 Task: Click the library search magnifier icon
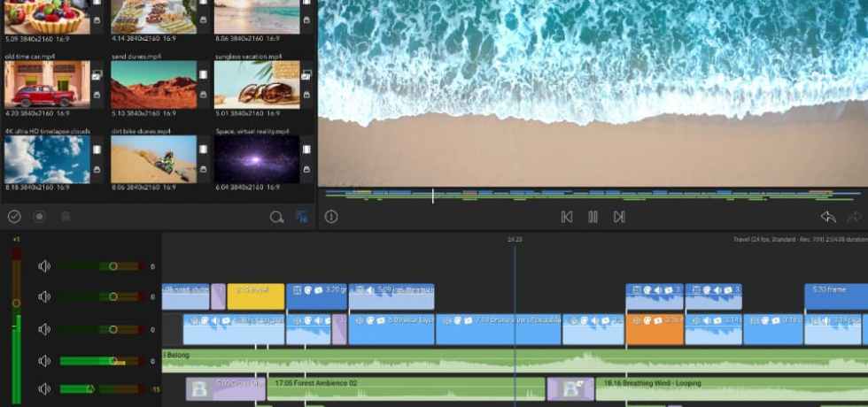click(276, 217)
